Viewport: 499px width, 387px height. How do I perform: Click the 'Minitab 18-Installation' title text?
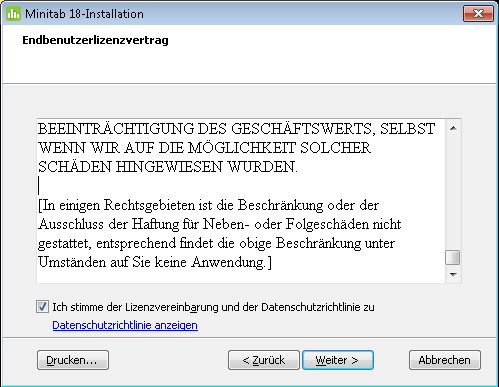click(x=84, y=14)
